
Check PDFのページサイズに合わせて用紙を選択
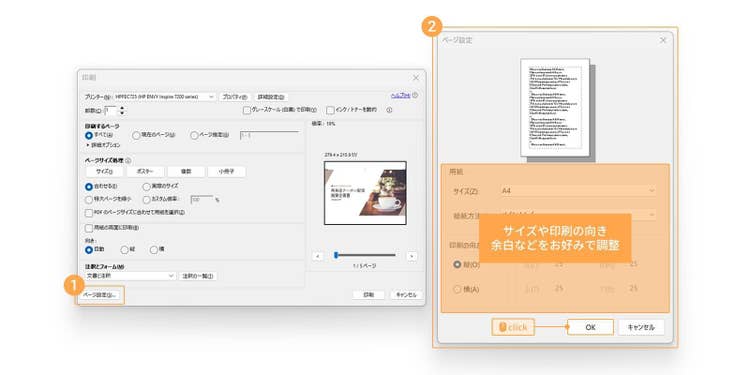(x=88, y=212)
